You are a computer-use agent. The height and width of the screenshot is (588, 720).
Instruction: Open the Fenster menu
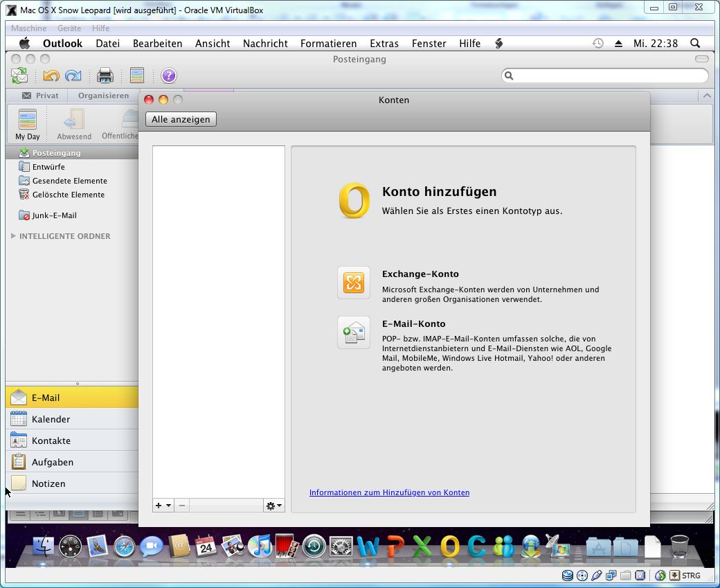pyautogui.click(x=429, y=44)
